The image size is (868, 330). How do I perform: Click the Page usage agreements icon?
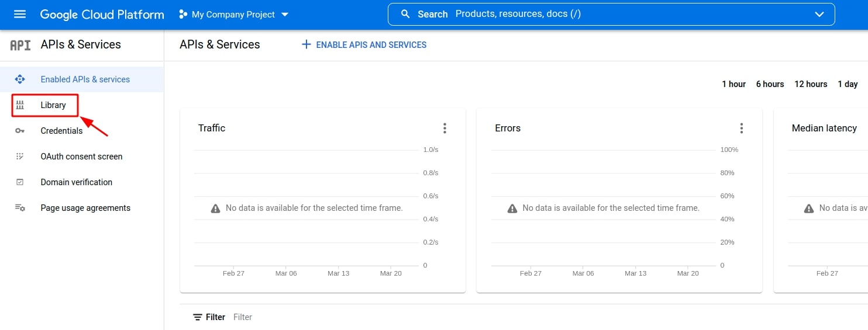[20, 208]
